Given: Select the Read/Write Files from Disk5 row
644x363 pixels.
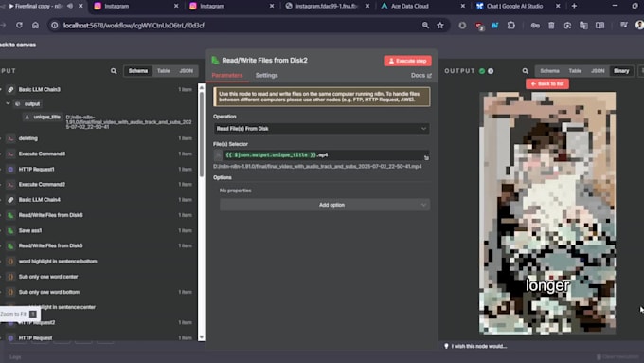Looking at the screenshot, I should [x=98, y=245].
